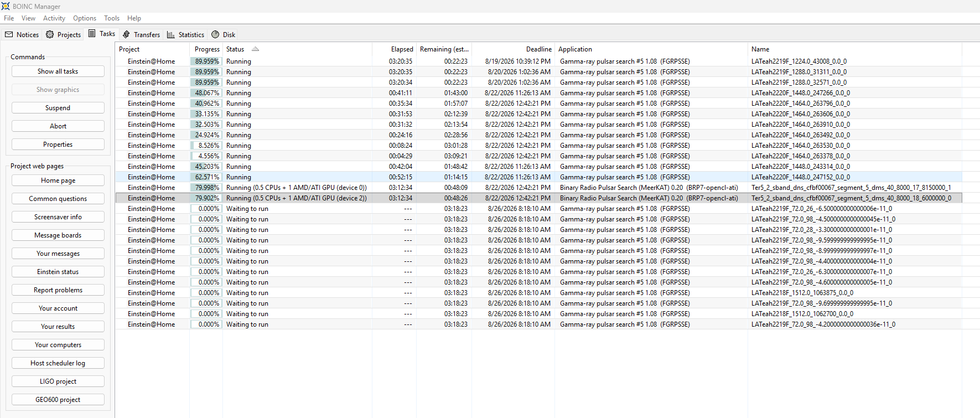Image resolution: width=980 pixels, height=418 pixels.
Task: Select task LATeah2219F_72.0_98_-4.2000000000000036e-11_0
Action: 823,324
